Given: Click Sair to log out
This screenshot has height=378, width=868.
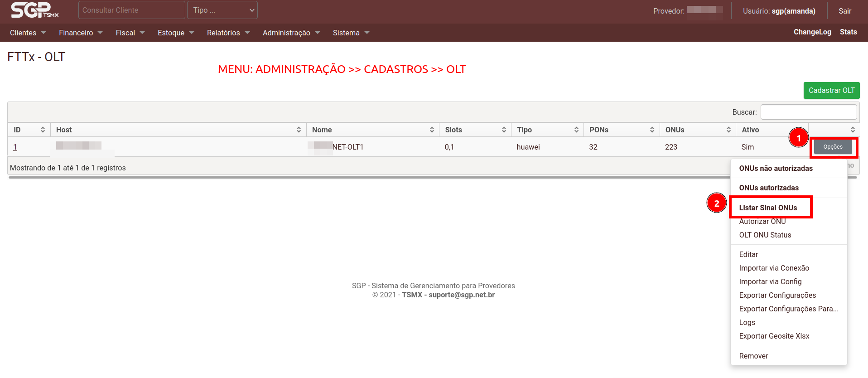Looking at the screenshot, I should [x=844, y=11].
